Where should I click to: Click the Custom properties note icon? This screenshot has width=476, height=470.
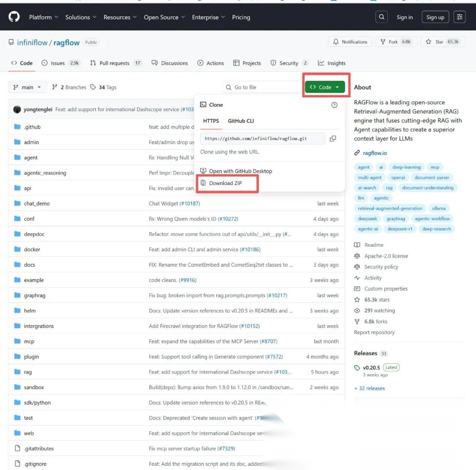357,289
